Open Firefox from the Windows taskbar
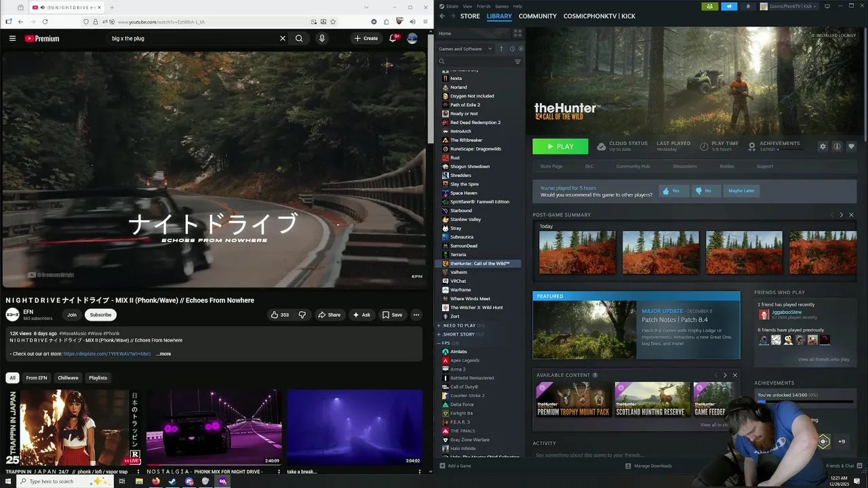 (x=155, y=481)
